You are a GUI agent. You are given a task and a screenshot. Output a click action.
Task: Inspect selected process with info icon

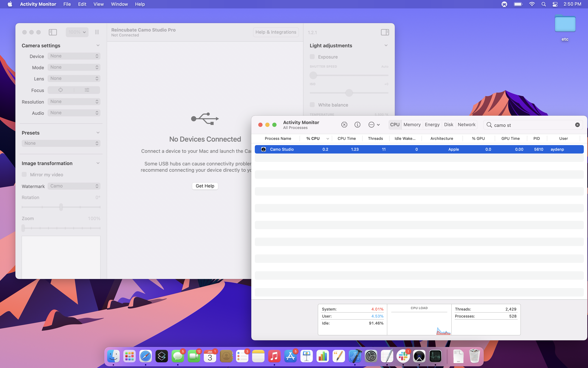[x=357, y=125]
